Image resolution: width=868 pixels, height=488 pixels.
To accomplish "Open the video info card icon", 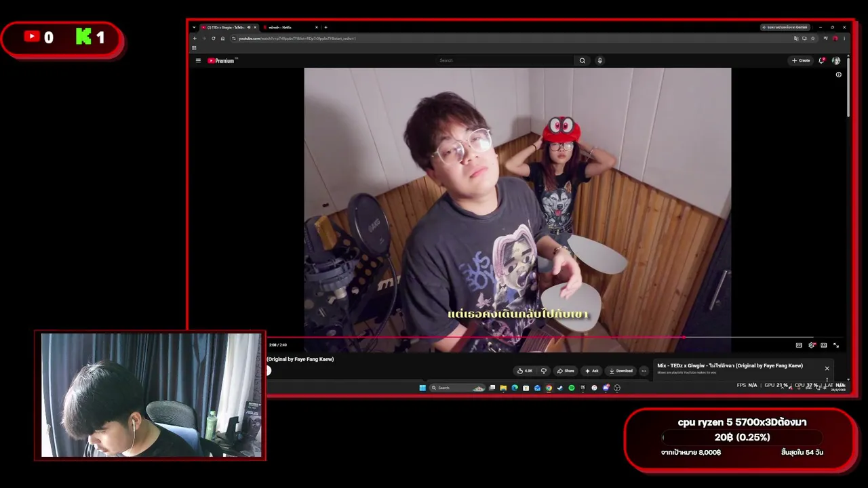I will pos(838,75).
